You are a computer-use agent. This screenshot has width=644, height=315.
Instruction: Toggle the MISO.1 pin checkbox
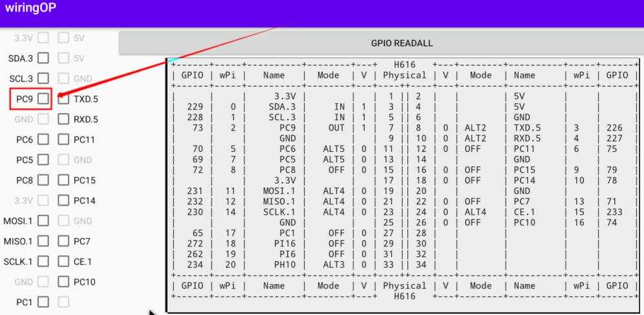(43, 241)
